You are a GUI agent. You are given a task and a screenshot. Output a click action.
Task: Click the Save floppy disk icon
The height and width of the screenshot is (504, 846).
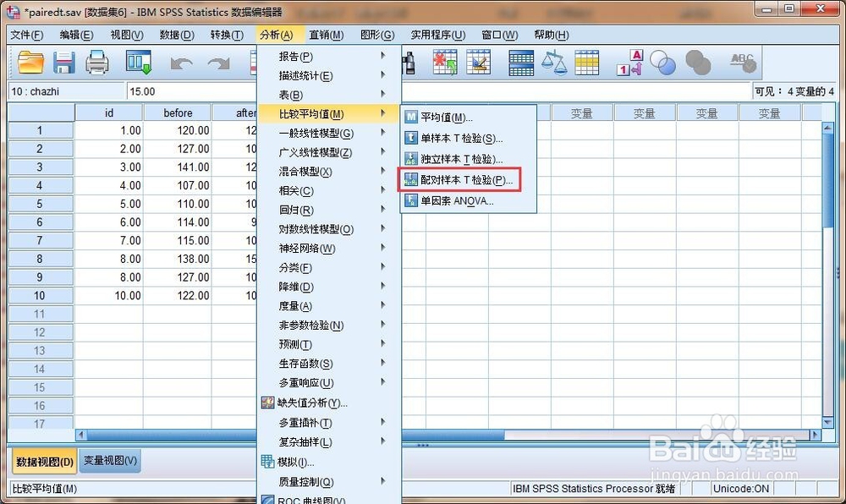pos(63,63)
